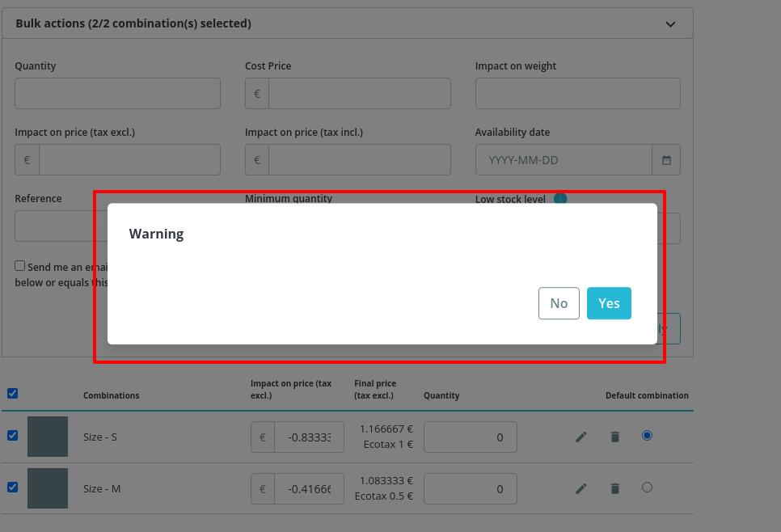Click the euro icon in Size - S price field
The height and width of the screenshot is (532, 781).
click(x=262, y=436)
